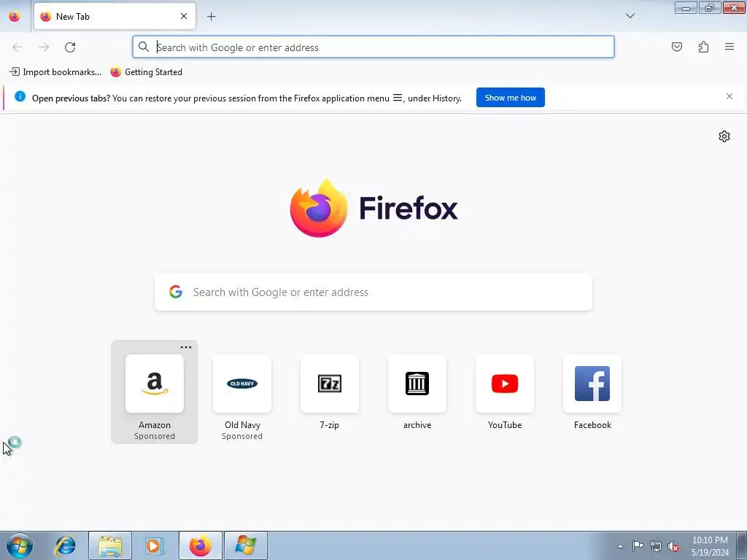Select the Firefox taskbar button
747x560 pixels.
tap(201, 545)
